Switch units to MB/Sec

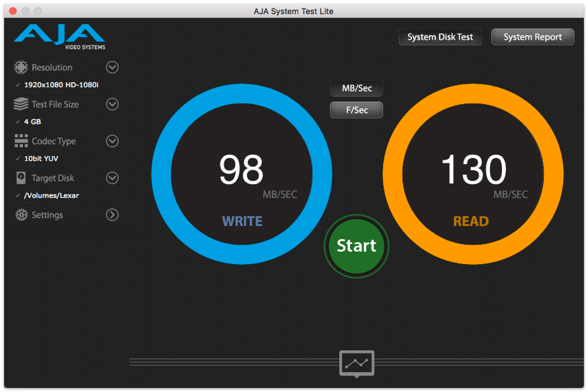pos(356,88)
